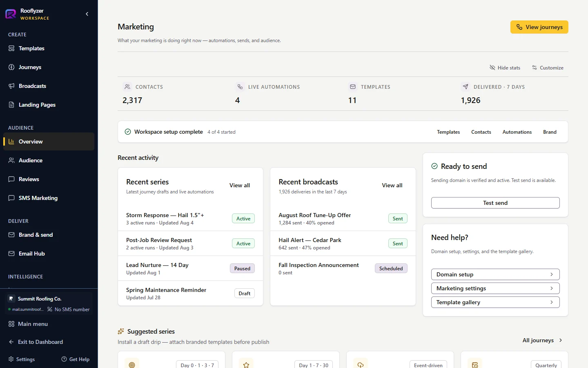Open Journeys in the sidebar
Viewport: 588px width, 368px height.
[x=49, y=67]
